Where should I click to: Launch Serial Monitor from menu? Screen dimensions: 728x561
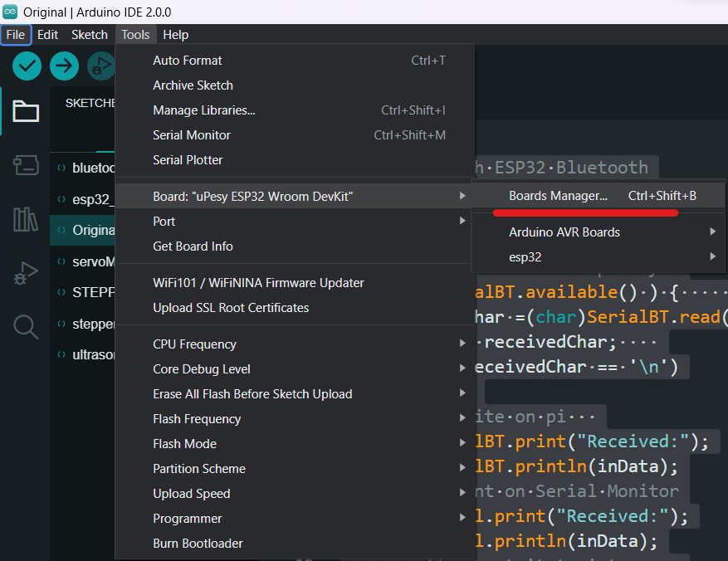295,135
